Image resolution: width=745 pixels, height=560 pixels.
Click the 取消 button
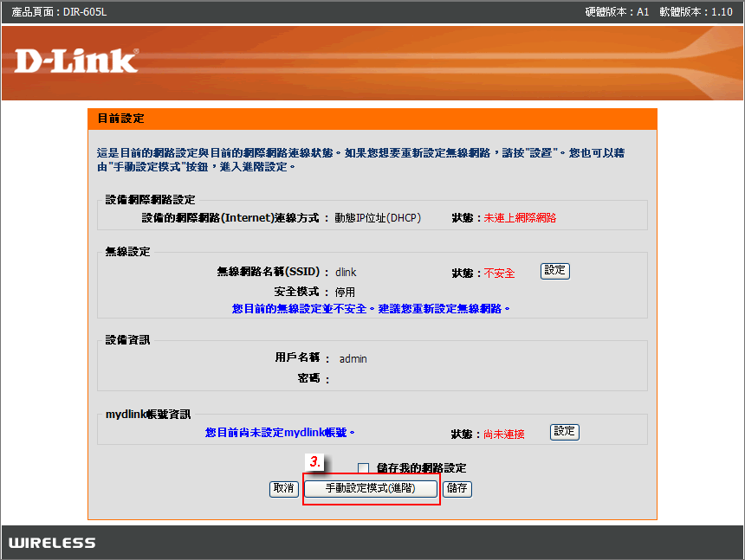click(284, 488)
